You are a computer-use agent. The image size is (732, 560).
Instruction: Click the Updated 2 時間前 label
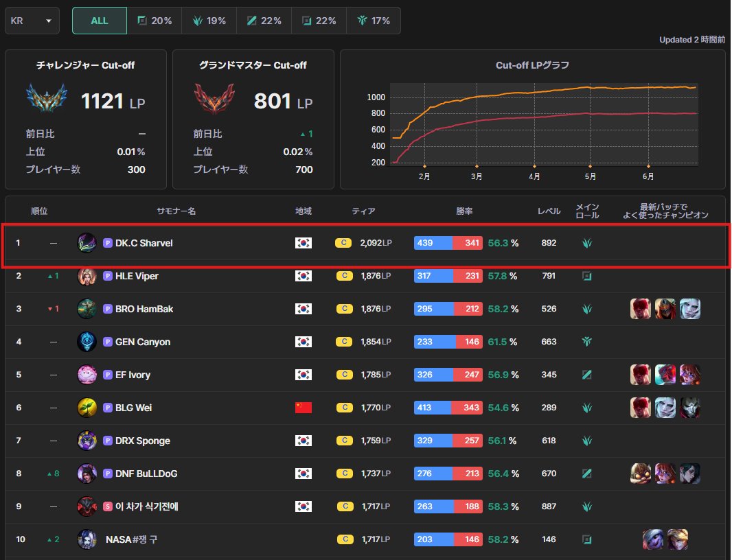(692, 40)
